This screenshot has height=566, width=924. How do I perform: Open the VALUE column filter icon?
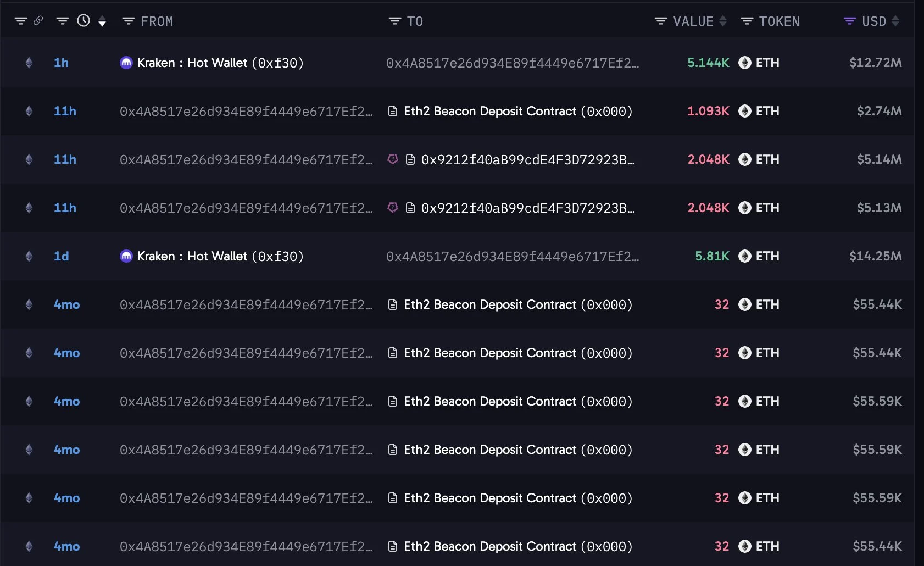(x=661, y=21)
